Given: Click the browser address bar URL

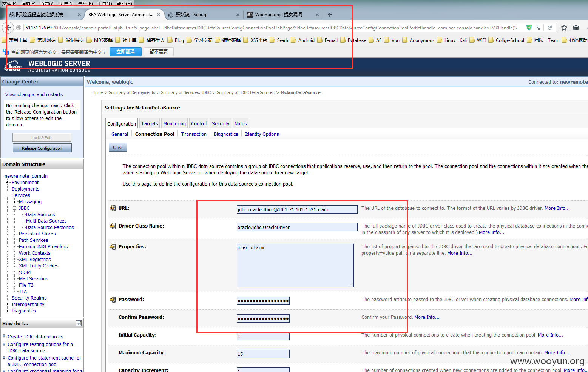Looking at the screenshot, I should 270,28.
